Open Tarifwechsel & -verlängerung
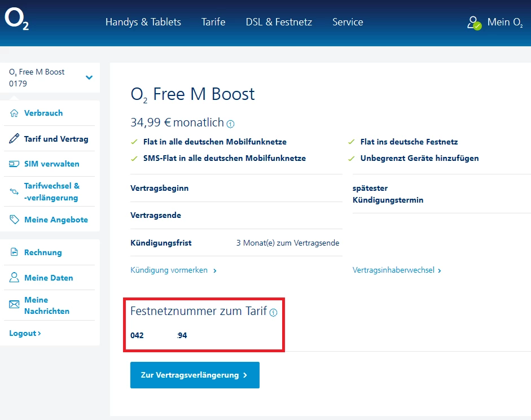This screenshot has height=420, width=531. click(x=52, y=192)
